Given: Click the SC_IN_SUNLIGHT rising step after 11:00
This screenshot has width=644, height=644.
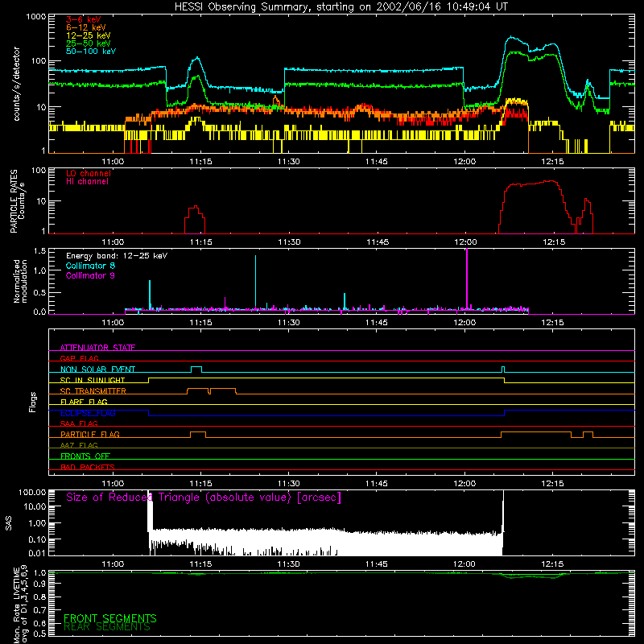Looking at the screenshot, I should (148, 380).
